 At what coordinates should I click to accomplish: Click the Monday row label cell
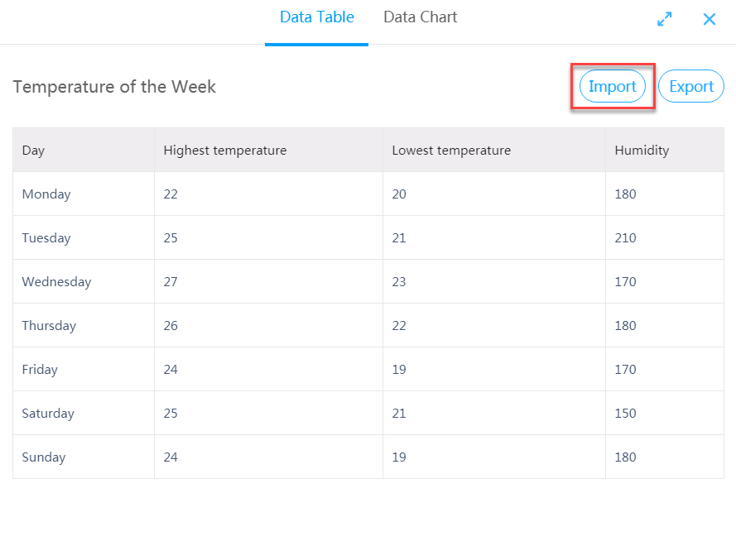[x=46, y=194]
